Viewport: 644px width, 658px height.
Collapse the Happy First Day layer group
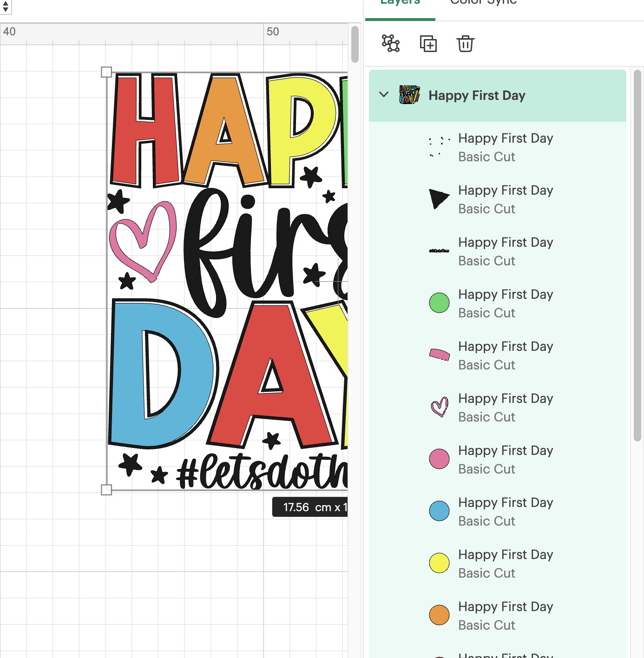(x=384, y=94)
